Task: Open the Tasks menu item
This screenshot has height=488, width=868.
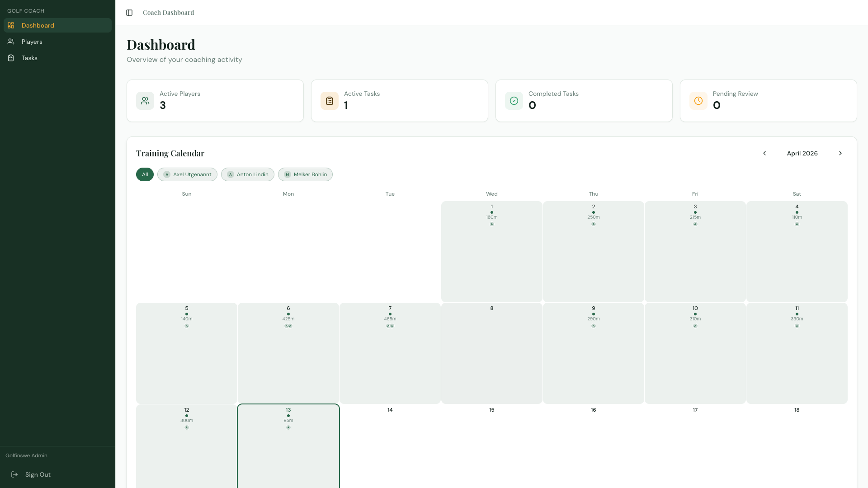Action: 29,58
